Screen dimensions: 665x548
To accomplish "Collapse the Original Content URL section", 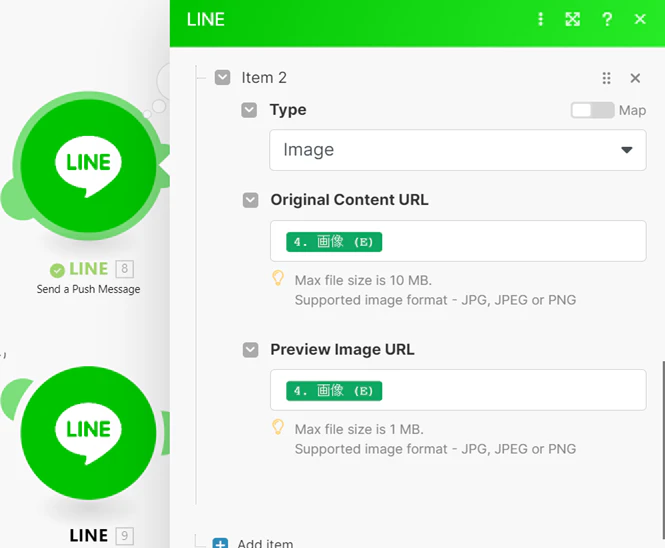I will [x=250, y=200].
